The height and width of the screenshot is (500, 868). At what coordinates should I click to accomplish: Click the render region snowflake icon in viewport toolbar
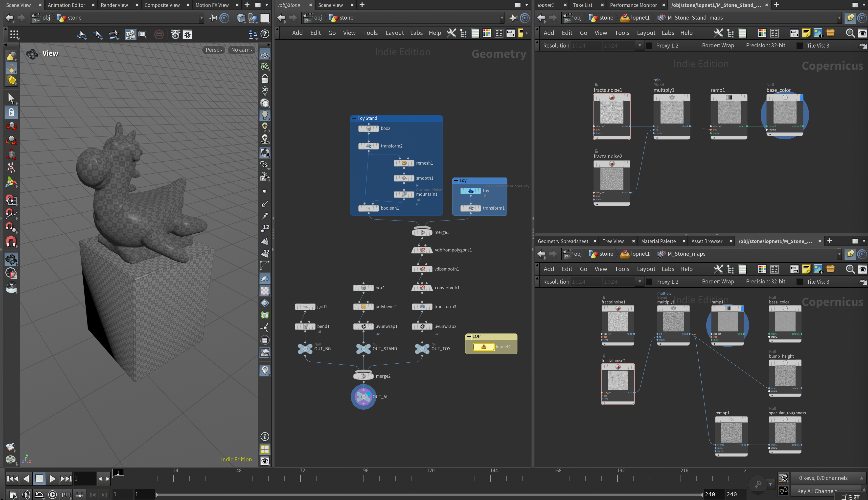pyautogui.click(x=187, y=34)
